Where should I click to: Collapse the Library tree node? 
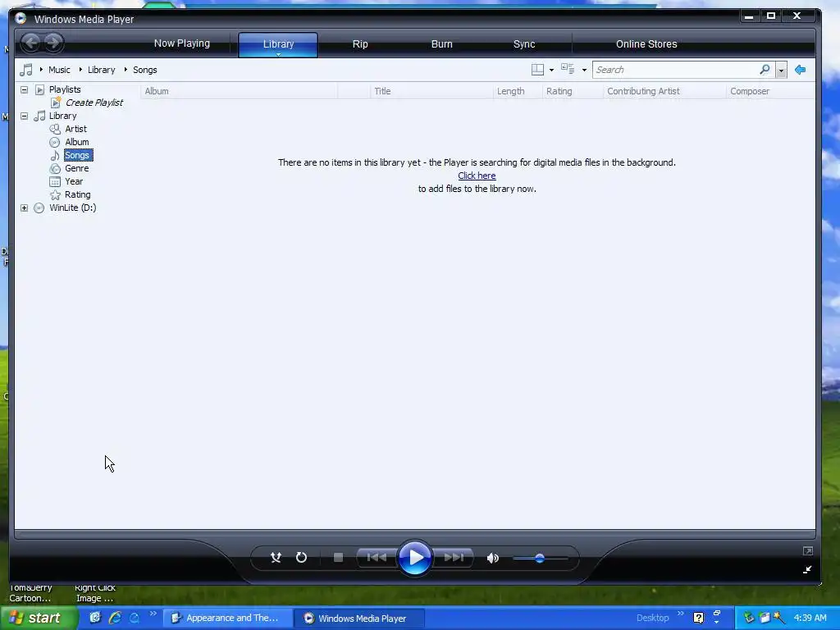pos(24,116)
